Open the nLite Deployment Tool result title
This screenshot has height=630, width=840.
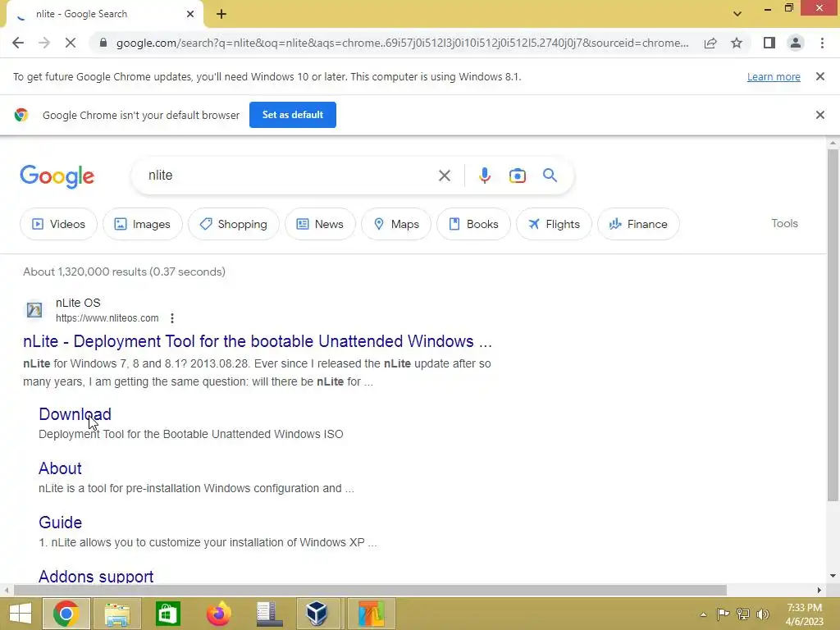click(257, 341)
